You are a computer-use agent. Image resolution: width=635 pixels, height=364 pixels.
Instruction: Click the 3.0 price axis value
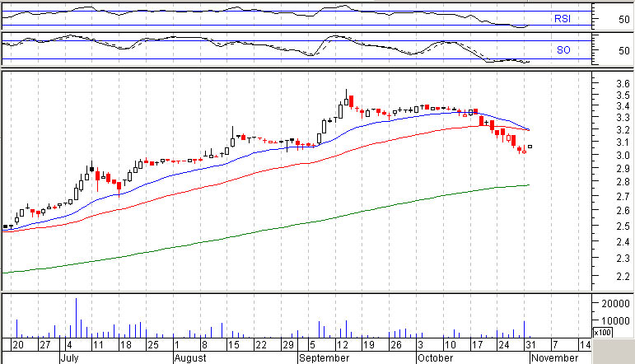point(623,156)
